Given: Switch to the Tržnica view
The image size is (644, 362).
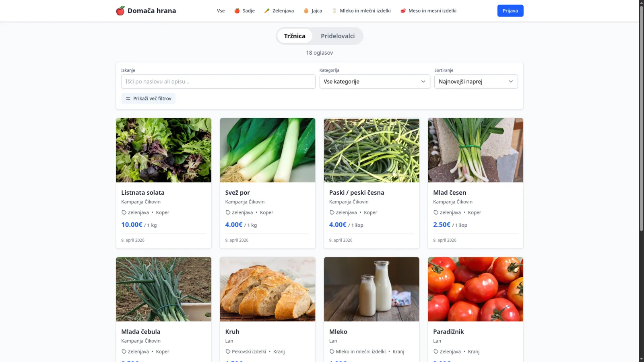Looking at the screenshot, I should click(295, 36).
